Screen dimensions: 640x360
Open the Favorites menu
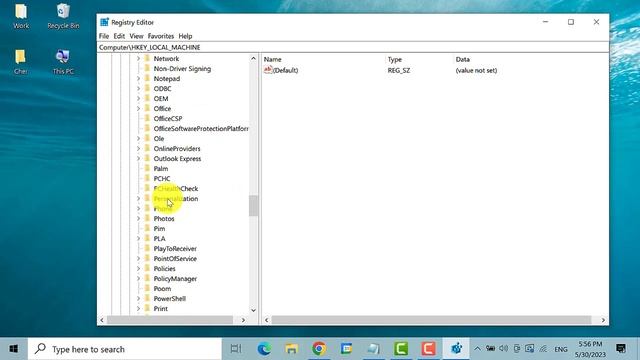161,36
